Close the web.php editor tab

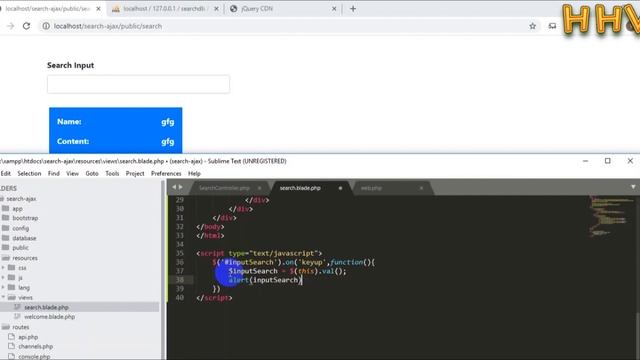[x=421, y=188]
